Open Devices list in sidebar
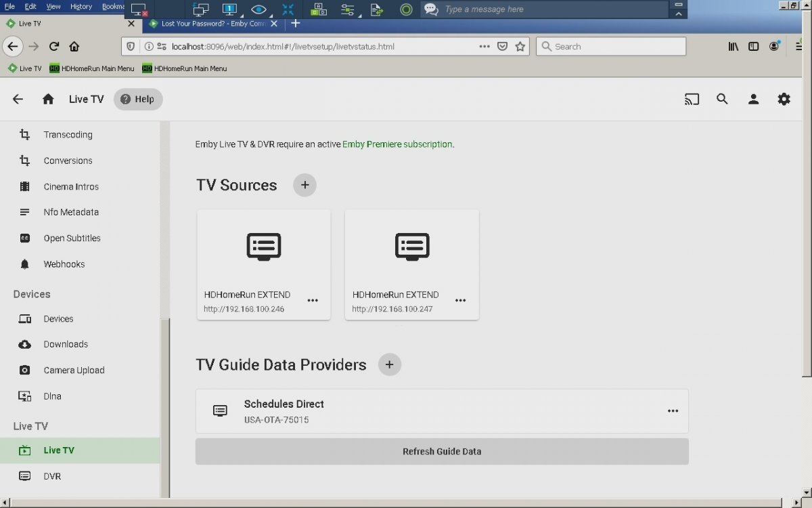This screenshot has width=812, height=508. (80, 318)
